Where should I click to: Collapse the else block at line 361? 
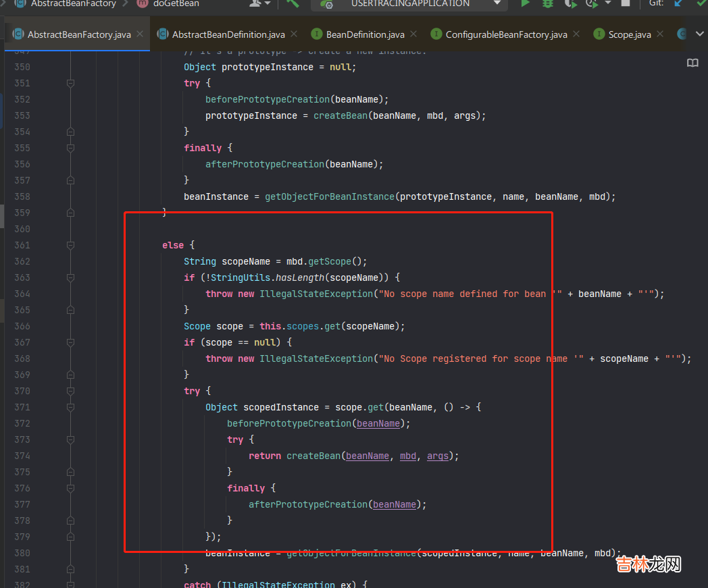[x=70, y=245]
